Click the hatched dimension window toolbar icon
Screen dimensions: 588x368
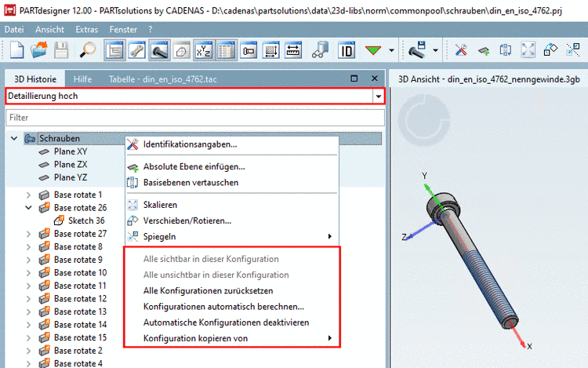coord(270,50)
